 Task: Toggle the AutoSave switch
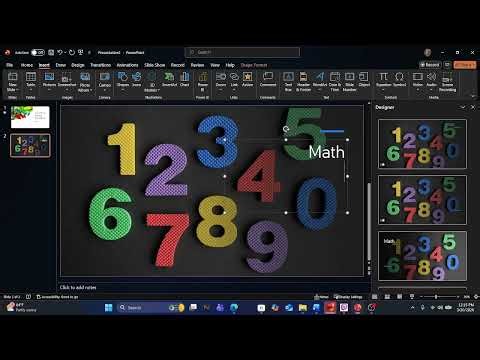[38, 52]
